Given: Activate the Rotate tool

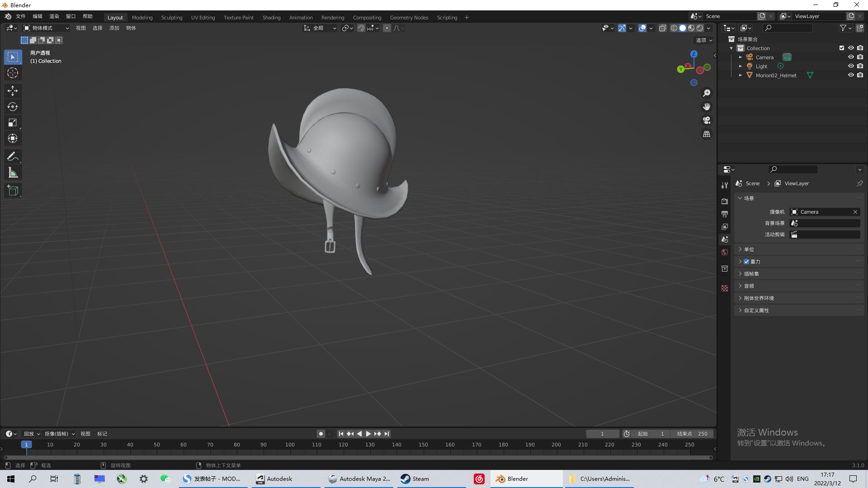Looking at the screenshot, I should coord(13,107).
